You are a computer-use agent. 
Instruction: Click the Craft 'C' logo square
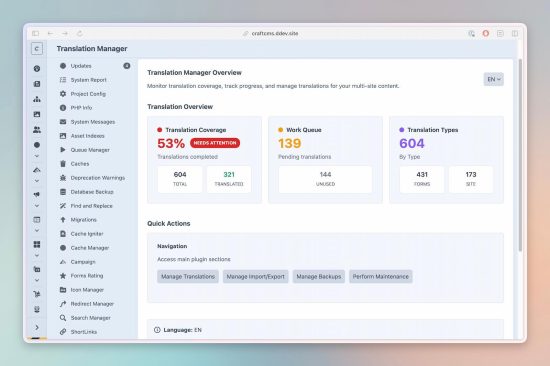37,49
